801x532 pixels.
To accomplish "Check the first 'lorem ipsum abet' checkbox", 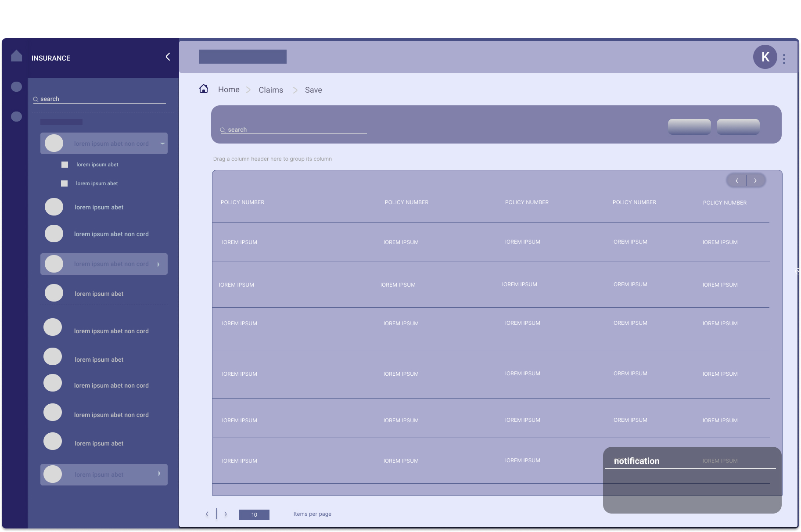I will (65, 165).
